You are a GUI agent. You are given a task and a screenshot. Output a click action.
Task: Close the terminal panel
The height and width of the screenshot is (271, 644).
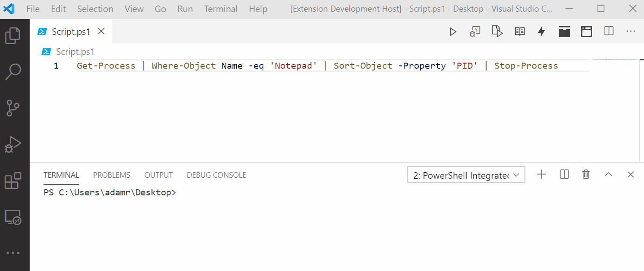[631, 174]
